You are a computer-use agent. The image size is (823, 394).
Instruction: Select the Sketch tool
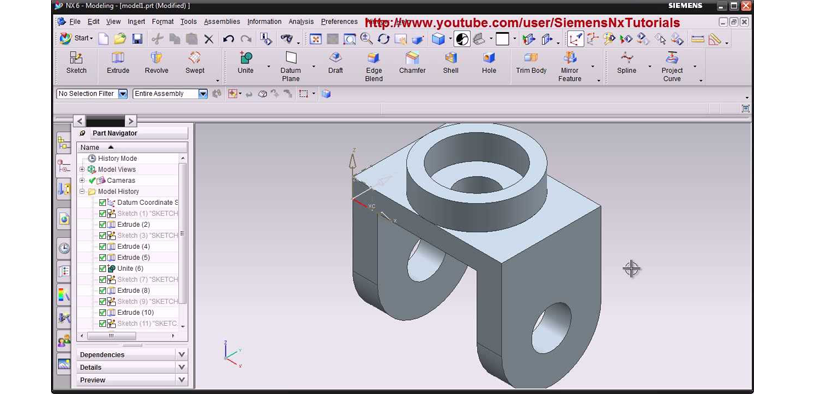tap(76, 63)
